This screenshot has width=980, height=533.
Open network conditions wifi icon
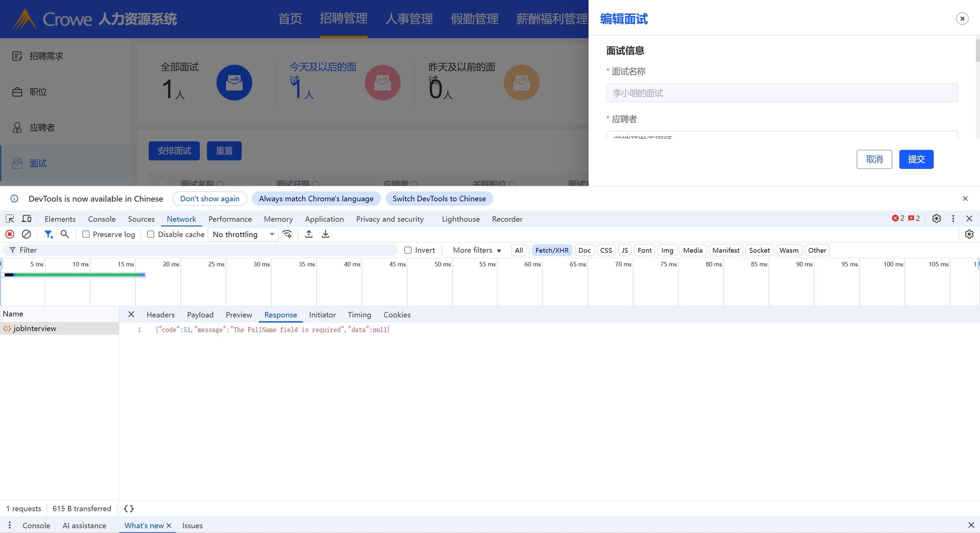[x=287, y=234]
